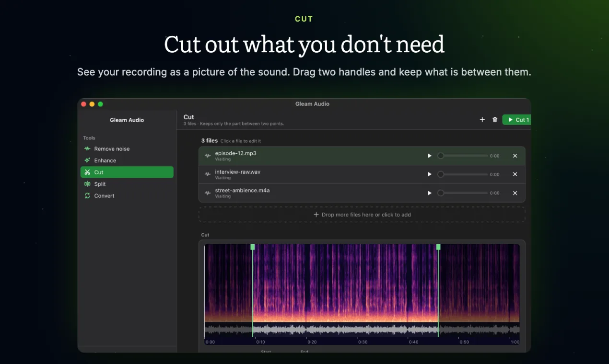Remove interview-raw.wav from the list
Screen dimensions: 609x364
click(x=515, y=174)
